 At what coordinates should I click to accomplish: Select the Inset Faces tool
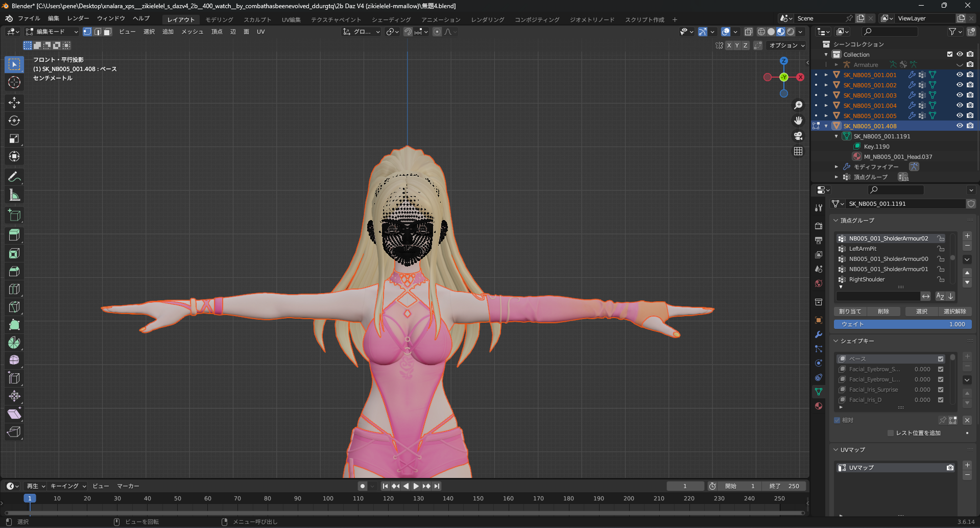click(14, 253)
